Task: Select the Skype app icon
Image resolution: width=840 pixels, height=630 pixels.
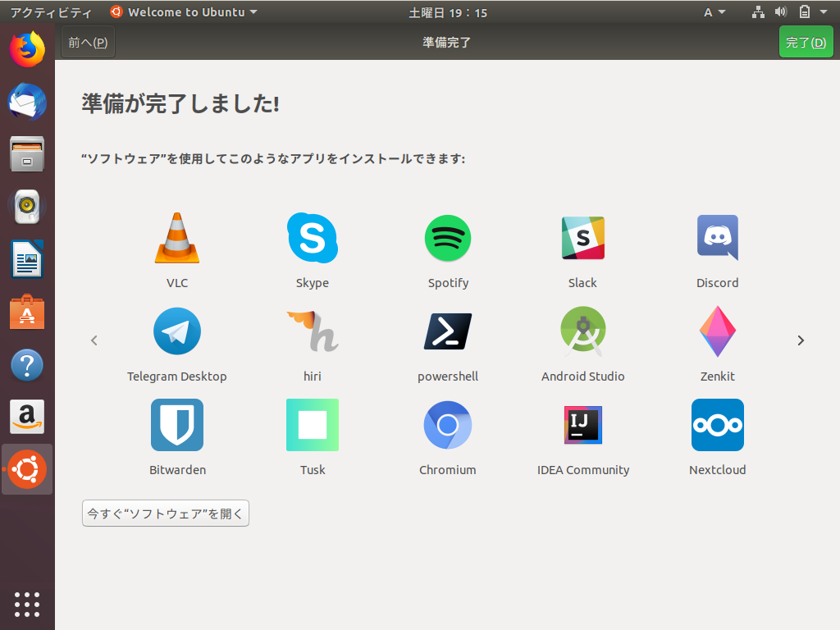Action: pos(313,238)
